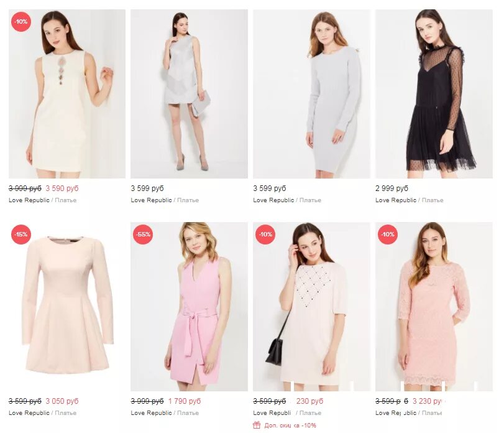Click the 2 999 руб price label

coord(392,188)
